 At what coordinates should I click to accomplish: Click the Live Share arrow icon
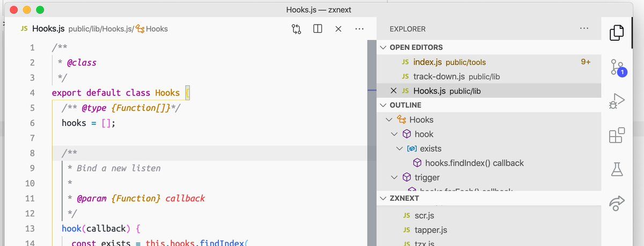(617, 203)
